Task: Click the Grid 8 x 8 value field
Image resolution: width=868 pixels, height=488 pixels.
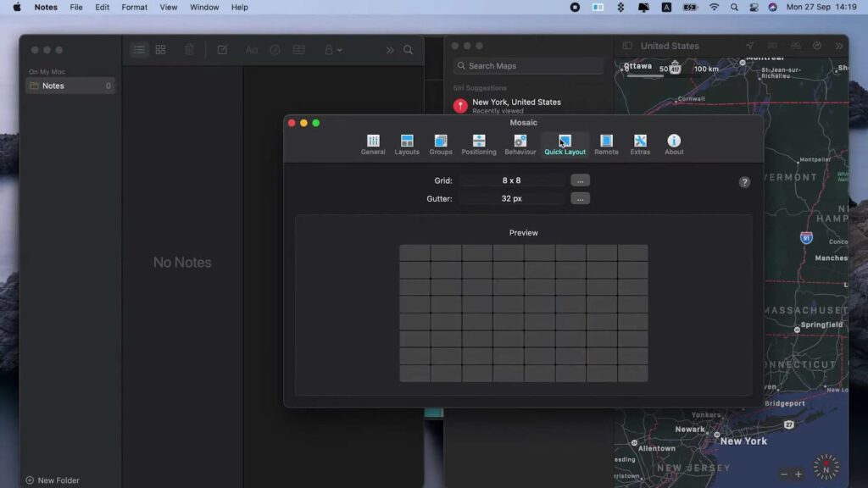Action: pyautogui.click(x=511, y=180)
